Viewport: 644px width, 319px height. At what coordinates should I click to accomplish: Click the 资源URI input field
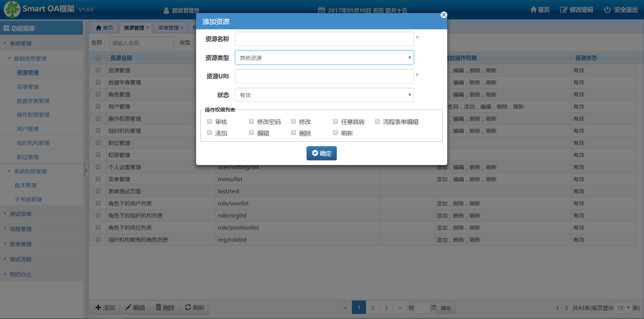coord(324,76)
